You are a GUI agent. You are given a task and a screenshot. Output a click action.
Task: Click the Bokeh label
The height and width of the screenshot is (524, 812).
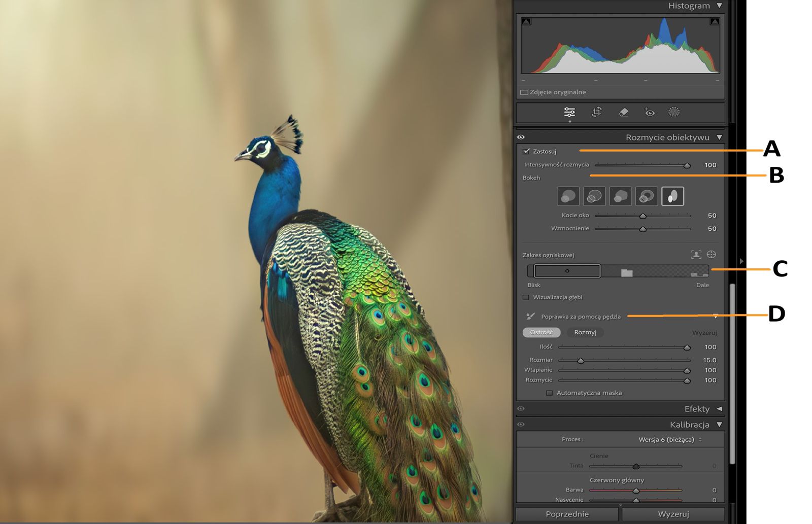pyautogui.click(x=531, y=178)
